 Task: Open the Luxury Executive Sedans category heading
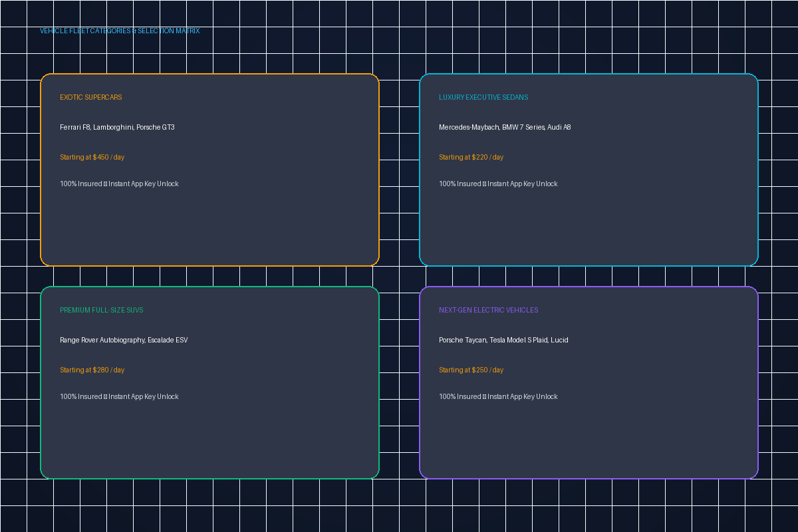[483, 97]
